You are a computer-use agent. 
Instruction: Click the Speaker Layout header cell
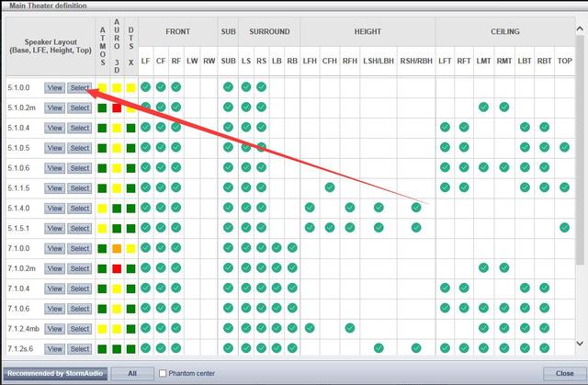51,47
